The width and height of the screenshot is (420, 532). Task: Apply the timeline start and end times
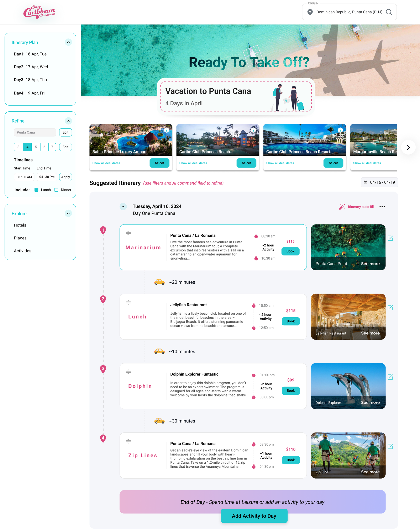(x=65, y=177)
